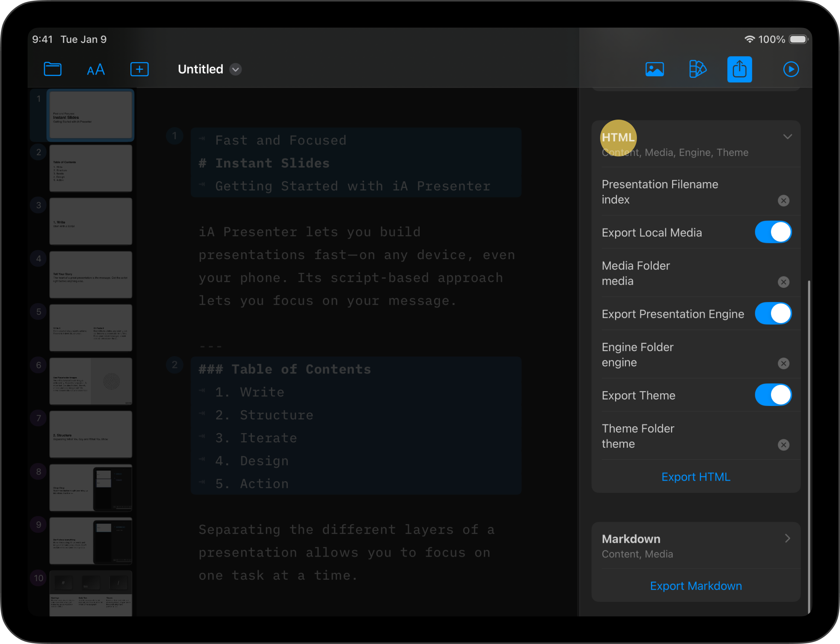This screenshot has height=644, width=840.
Task: Open the text size AA settings
Action: (96, 70)
